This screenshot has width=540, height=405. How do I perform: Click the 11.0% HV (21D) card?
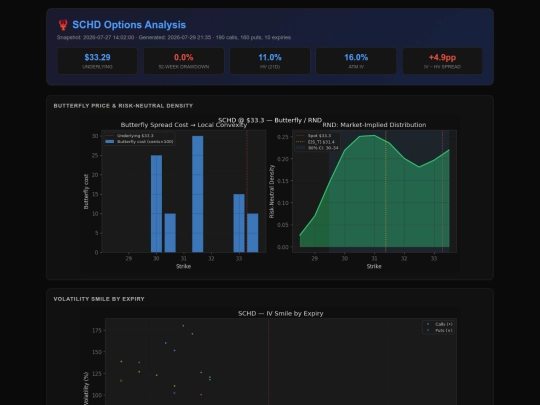click(x=270, y=61)
